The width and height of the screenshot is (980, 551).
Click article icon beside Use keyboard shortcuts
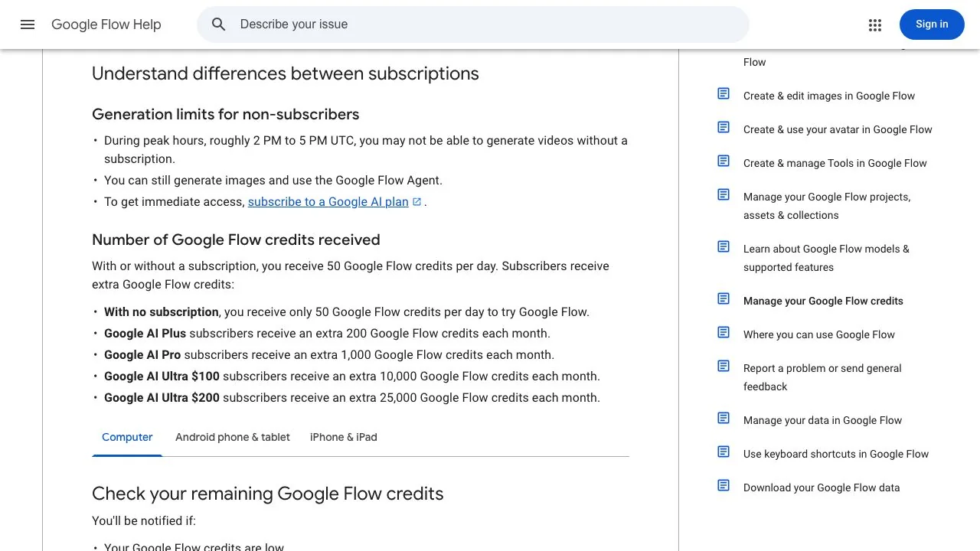724,452
